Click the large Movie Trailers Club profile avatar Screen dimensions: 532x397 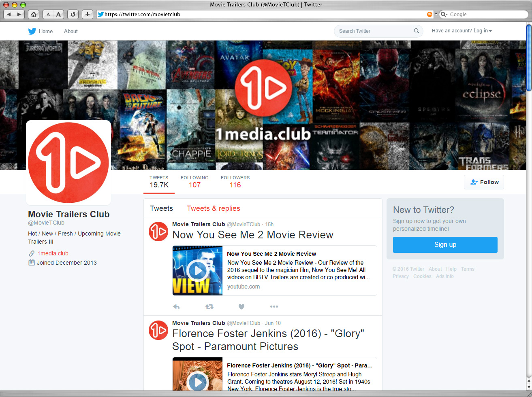pyautogui.click(x=68, y=163)
